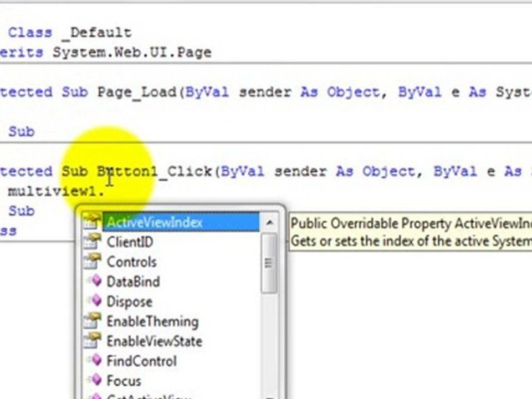Click the IntelliSense list scroll-up arrow
The height and width of the screenshot is (399, 532).
tap(270, 223)
